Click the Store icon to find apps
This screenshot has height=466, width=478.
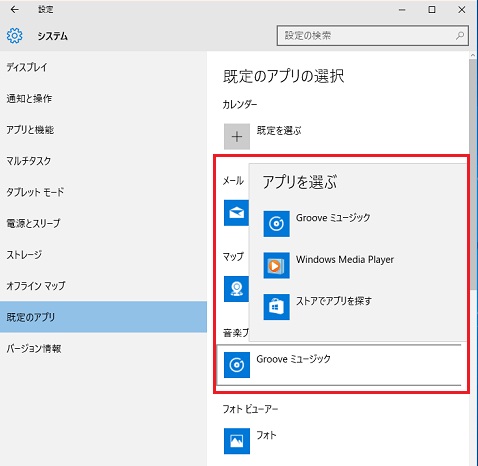[x=276, y=307]
